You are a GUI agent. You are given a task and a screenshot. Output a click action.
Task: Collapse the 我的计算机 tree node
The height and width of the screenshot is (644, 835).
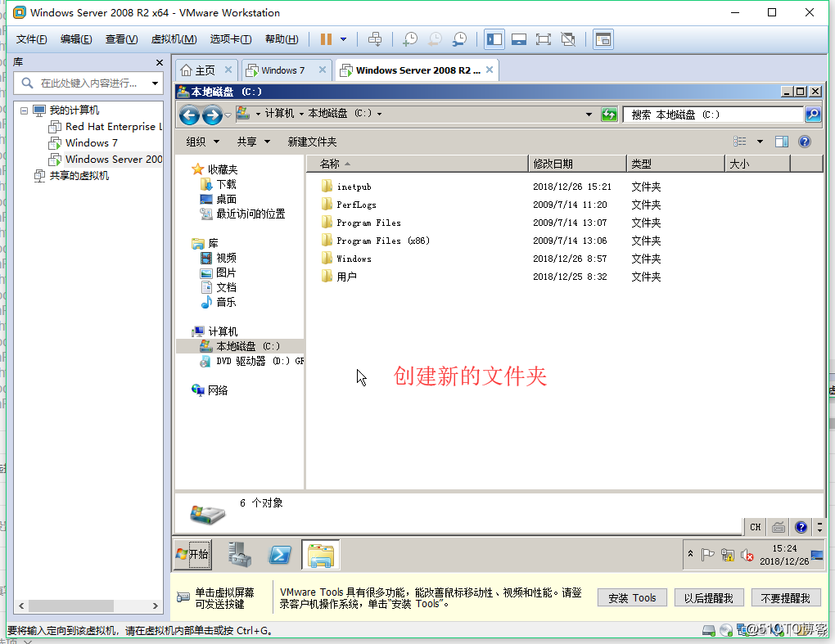(x=24, y=110)
